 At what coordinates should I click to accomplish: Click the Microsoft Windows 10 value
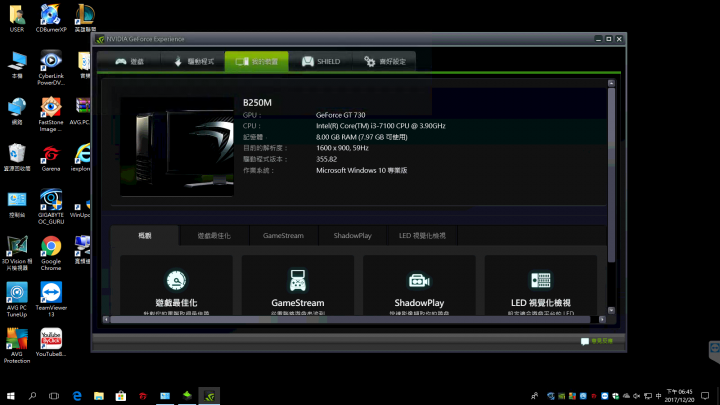point(361,170)
